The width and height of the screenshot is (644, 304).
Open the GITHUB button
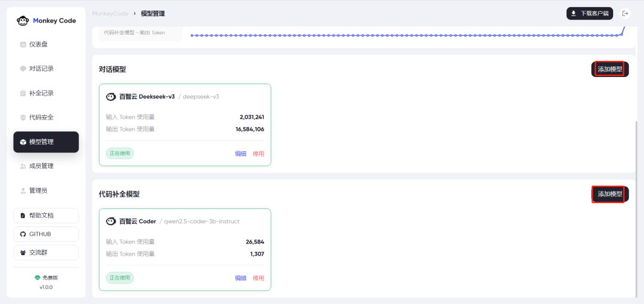(46, 234)
